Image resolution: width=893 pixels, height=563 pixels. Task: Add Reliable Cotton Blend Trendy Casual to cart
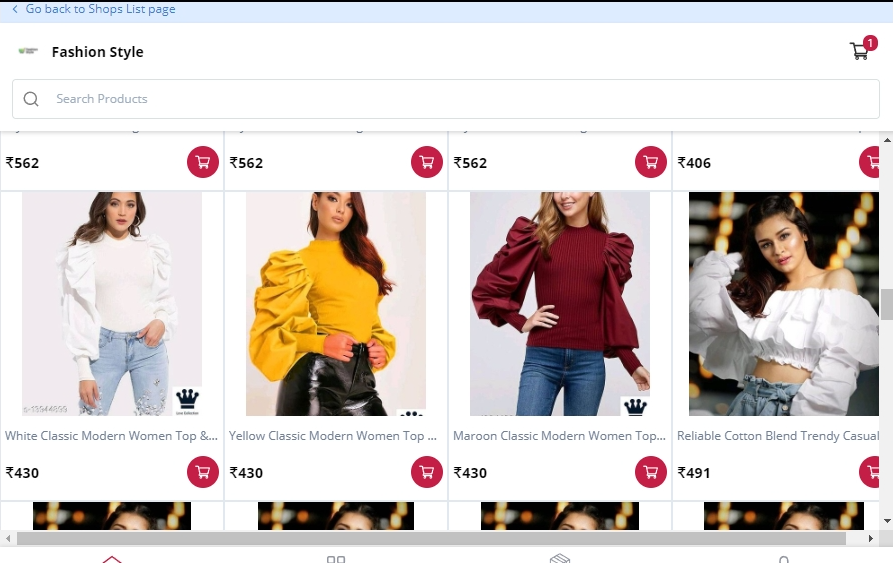click(x=869, y=472)
